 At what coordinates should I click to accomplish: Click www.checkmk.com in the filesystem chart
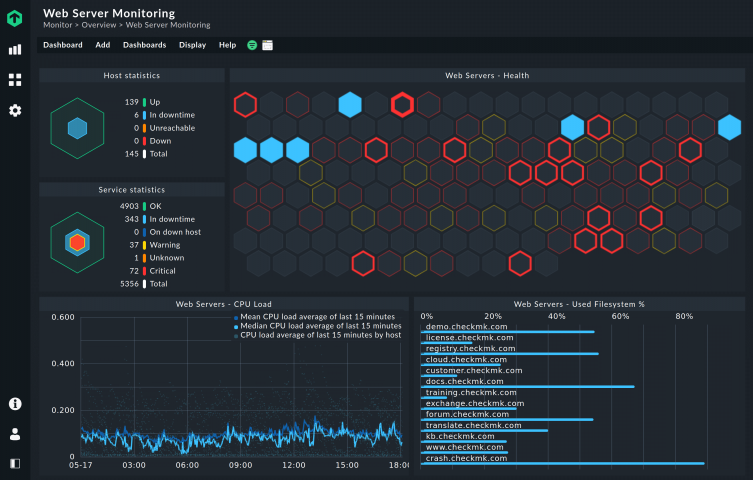(x=464, y=447)
